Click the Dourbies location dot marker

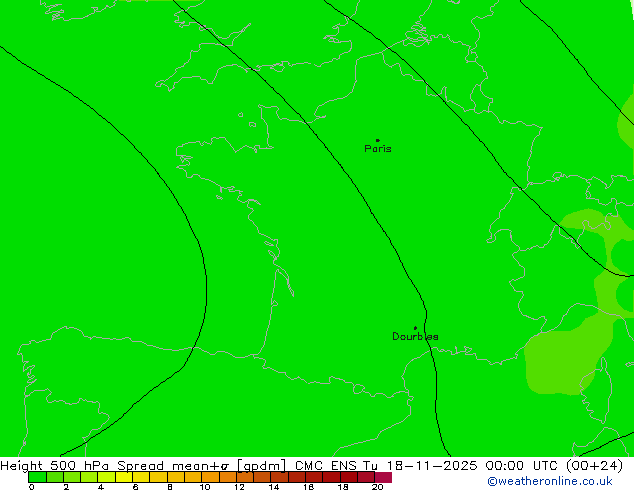(415, 328)
